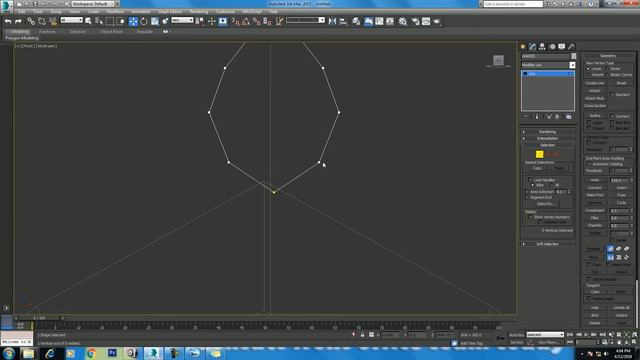The width and height of the screenshot is (640, 360).
Task: Activate the Unlink Selection tool
Action: [42, 21]
